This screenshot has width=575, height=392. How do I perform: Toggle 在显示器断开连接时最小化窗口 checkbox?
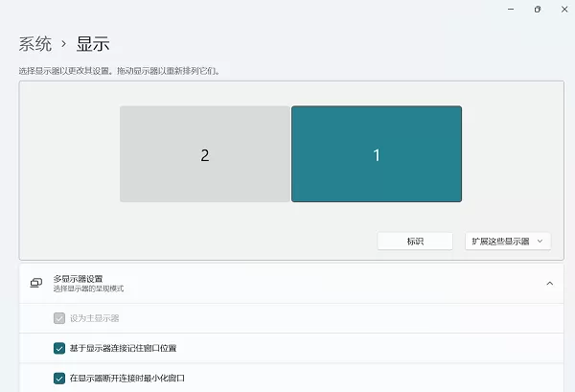pos(59,378)
